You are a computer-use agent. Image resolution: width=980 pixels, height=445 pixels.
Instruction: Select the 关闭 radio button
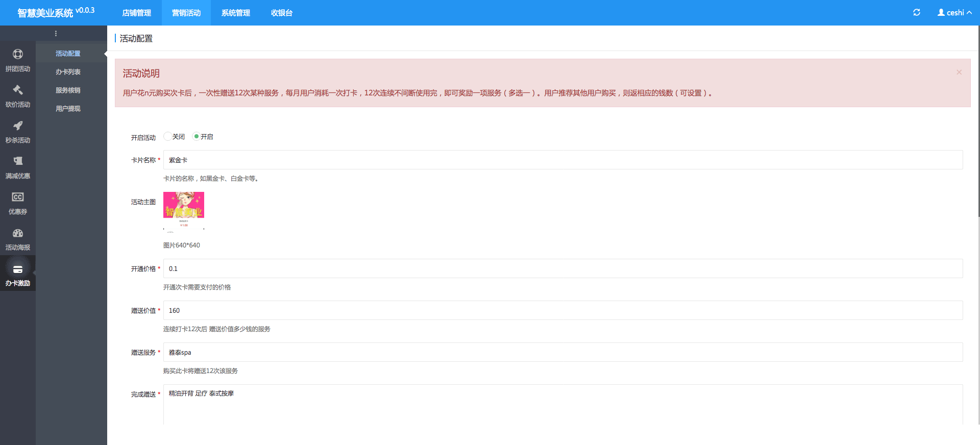[x=167, y=136]
